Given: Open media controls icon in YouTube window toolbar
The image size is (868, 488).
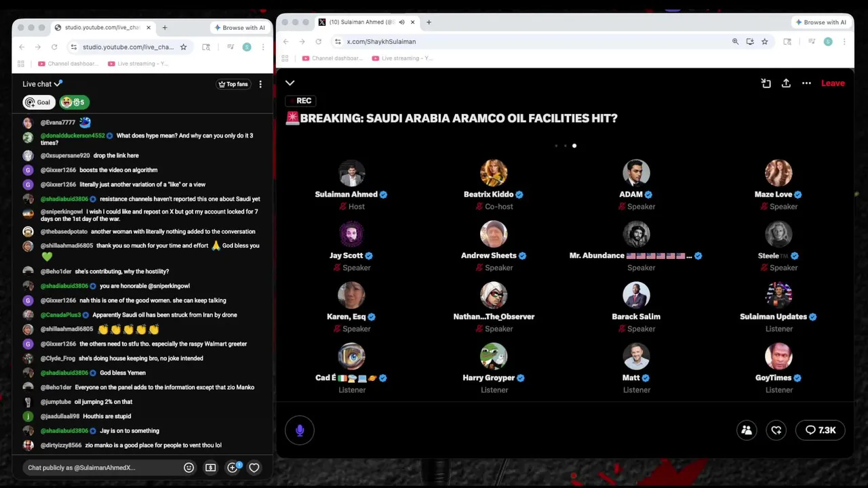Looking at the screenshot, I should tap(231, 47).
